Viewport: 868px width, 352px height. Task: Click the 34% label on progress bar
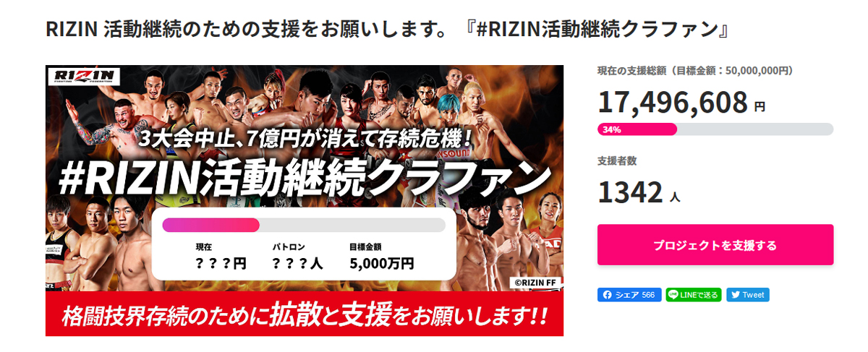tap(611, 129)
